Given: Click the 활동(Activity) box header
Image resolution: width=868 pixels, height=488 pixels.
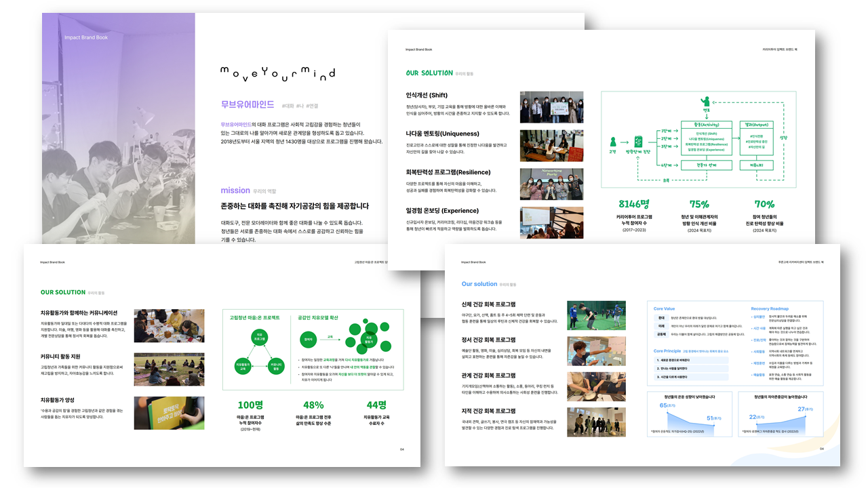Looking at the screenshot, I should [705, 125].
